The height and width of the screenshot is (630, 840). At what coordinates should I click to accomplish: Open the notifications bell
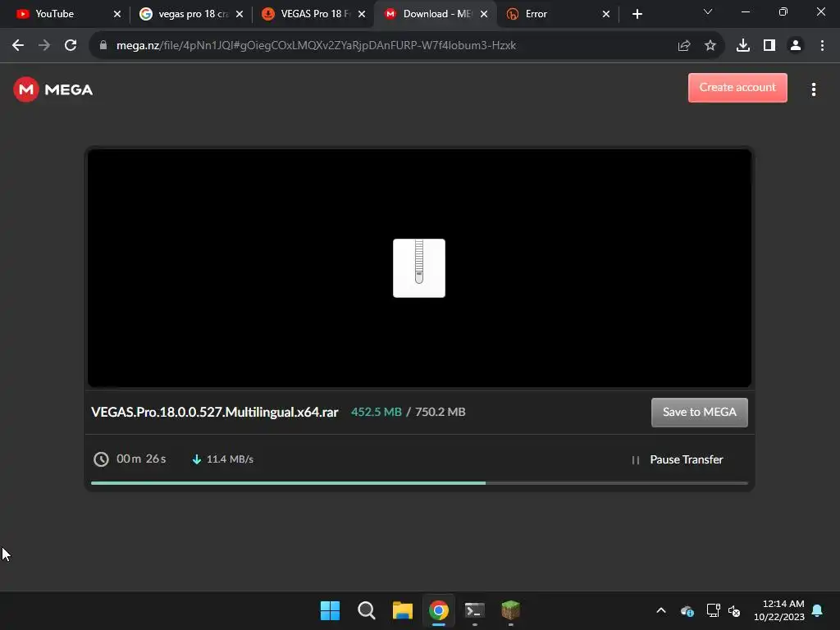point(818,610)
